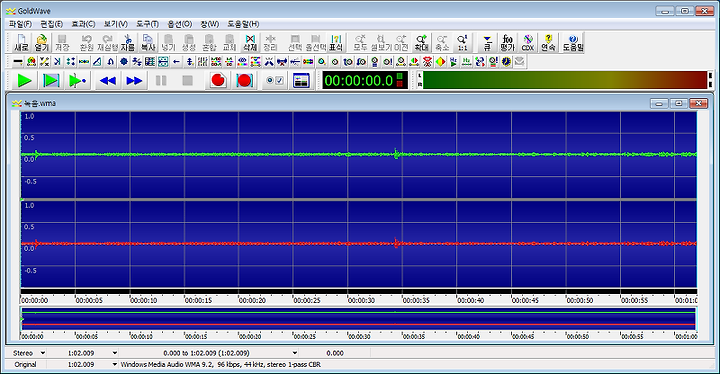Apply the Censor effect (black line icon)

(x=18, y=61)
